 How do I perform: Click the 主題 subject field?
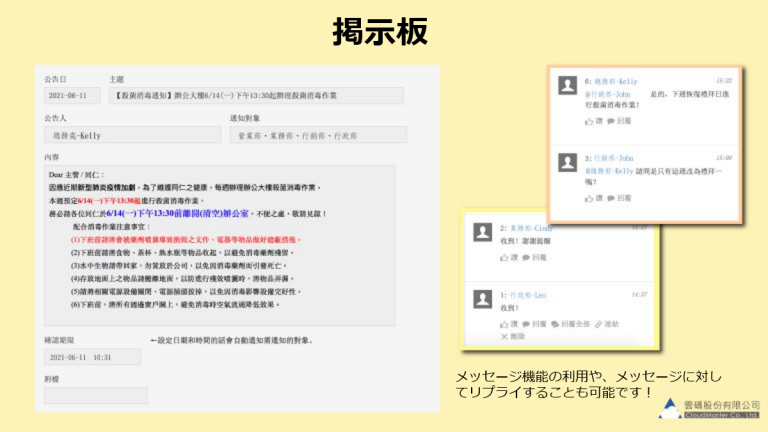tap(256, 96)
